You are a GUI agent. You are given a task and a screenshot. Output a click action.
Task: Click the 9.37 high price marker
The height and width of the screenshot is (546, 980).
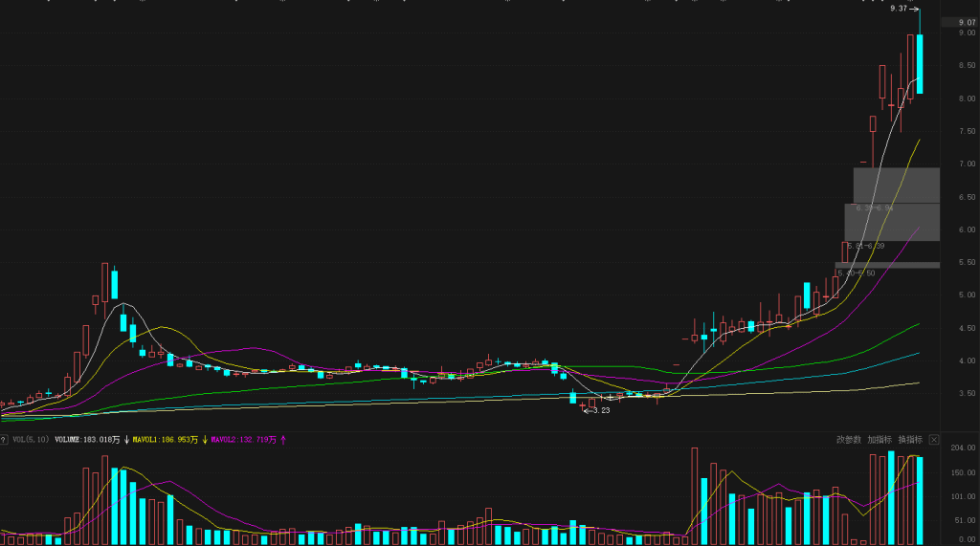pos(899,9)
